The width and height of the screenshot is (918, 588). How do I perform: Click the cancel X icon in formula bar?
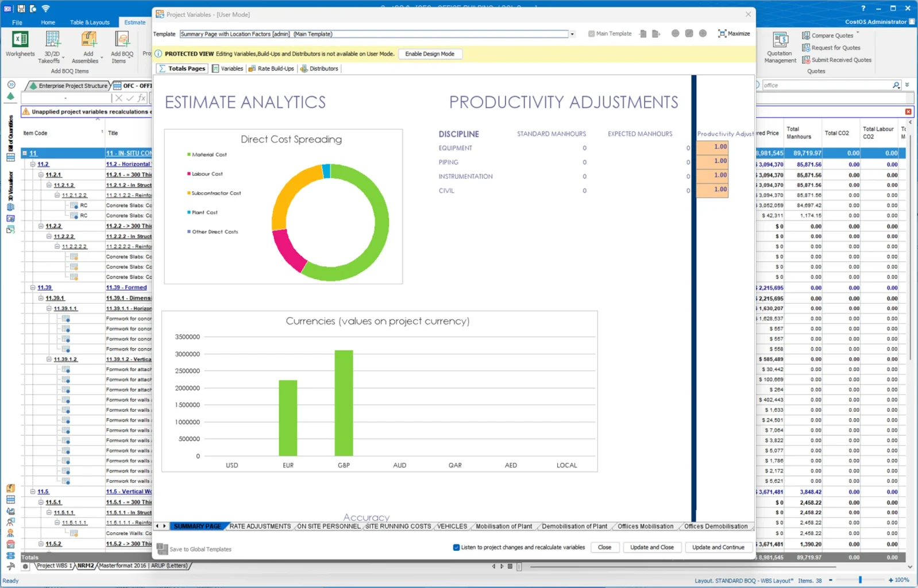(118, 98)
